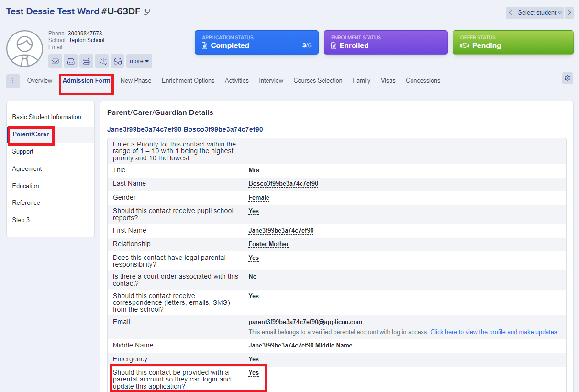Open the email envelope icon to send email
The width and height of the screenshot is (579, 392).
pos(55,61)
